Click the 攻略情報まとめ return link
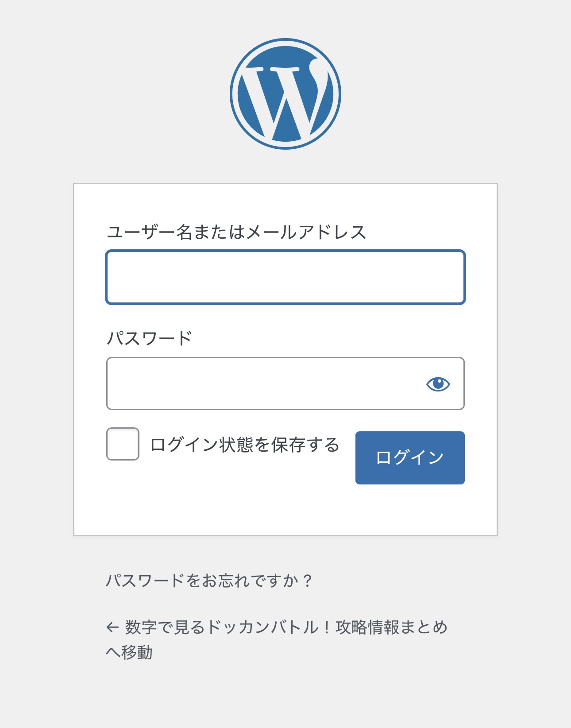This screenshot has height=728, width=571. coord(391,627)
